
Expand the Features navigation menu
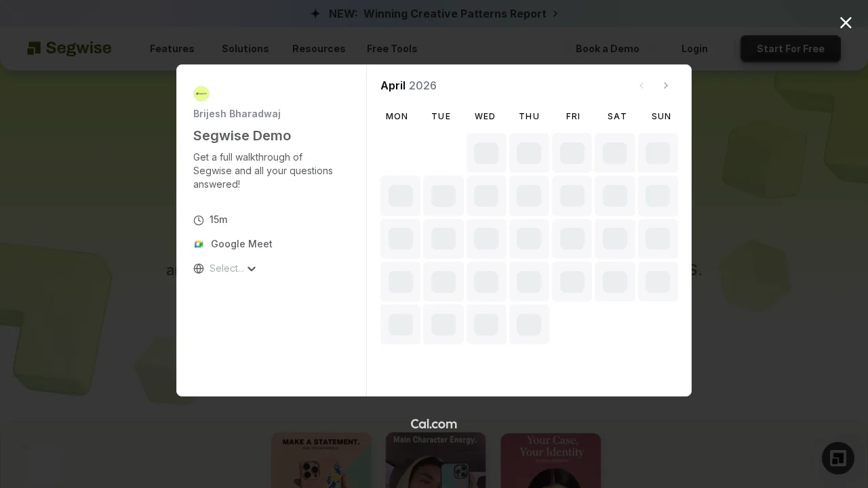click(x=172, y=49)
